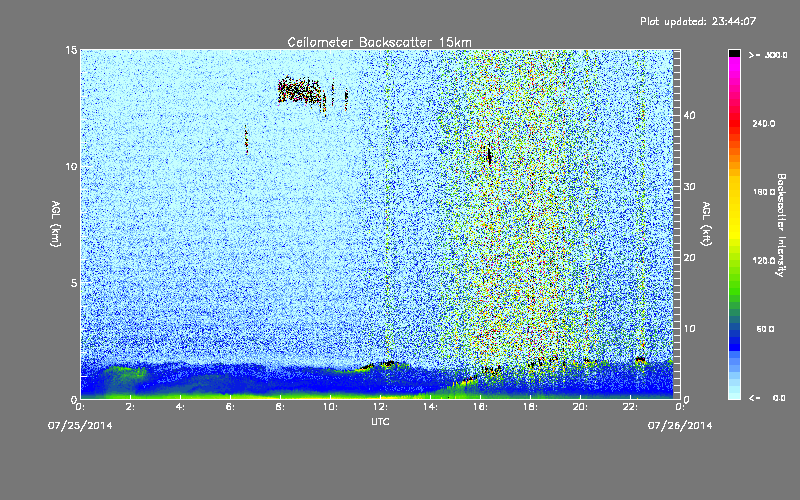Click the '30' tick on kft axis
800x500 pixels.
689,186
